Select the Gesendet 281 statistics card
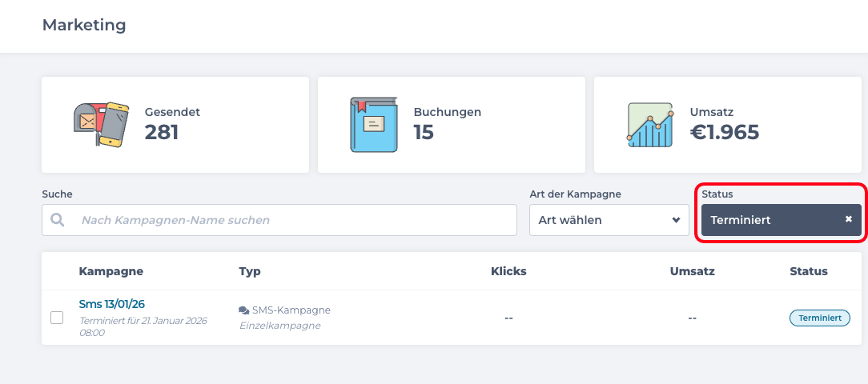 [x=175, y=125]
